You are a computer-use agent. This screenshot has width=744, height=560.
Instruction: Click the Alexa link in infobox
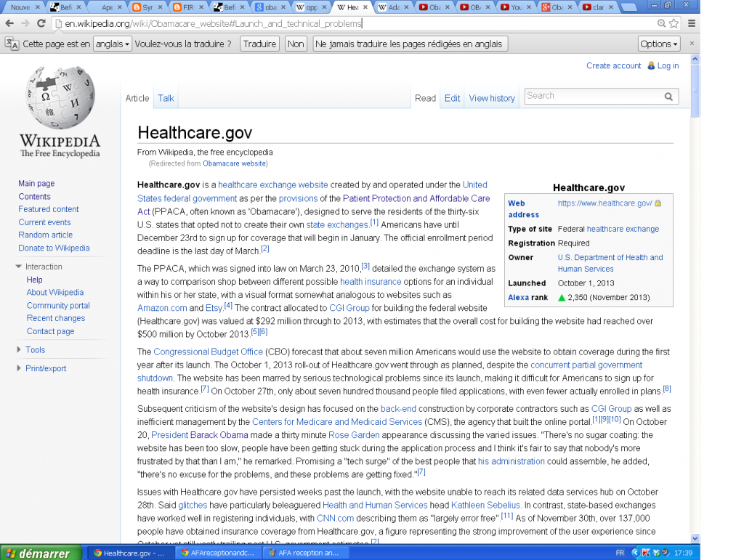(x=518, y=297)
